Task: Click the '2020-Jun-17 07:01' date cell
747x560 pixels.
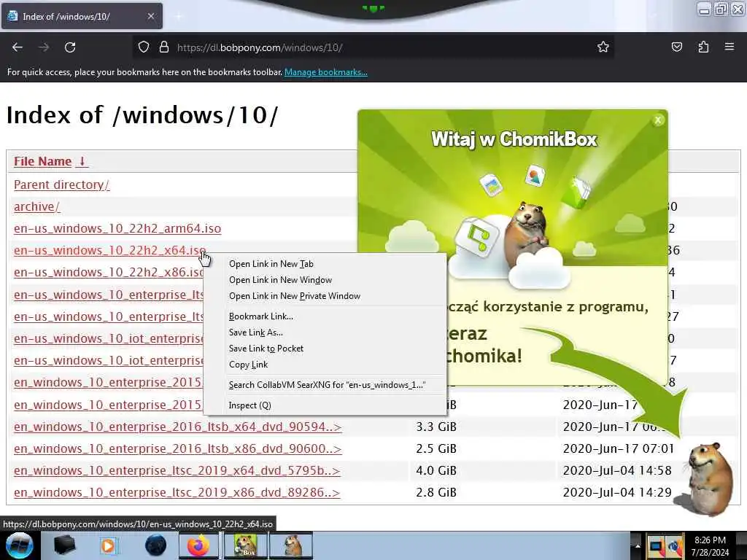Action: coord(618,448)
